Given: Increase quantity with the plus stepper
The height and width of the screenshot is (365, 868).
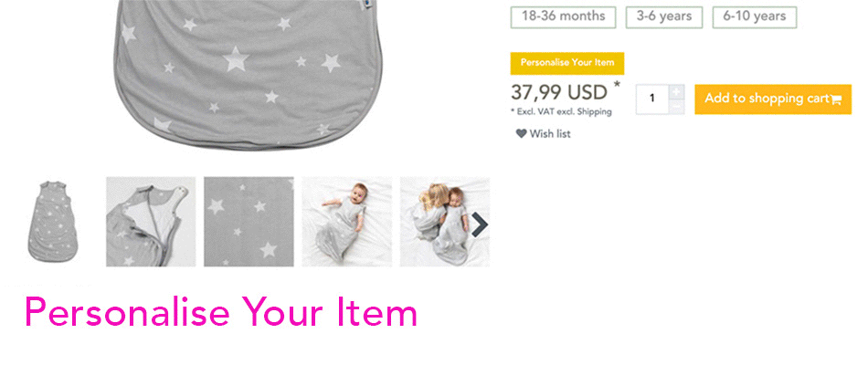Looking at the screenshot, I should 676,92.
